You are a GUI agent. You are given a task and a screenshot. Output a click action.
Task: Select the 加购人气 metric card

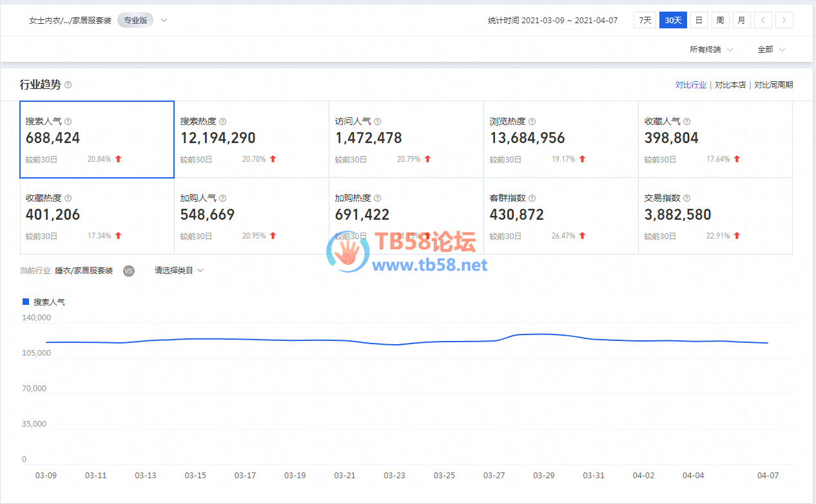click(251, 216)
